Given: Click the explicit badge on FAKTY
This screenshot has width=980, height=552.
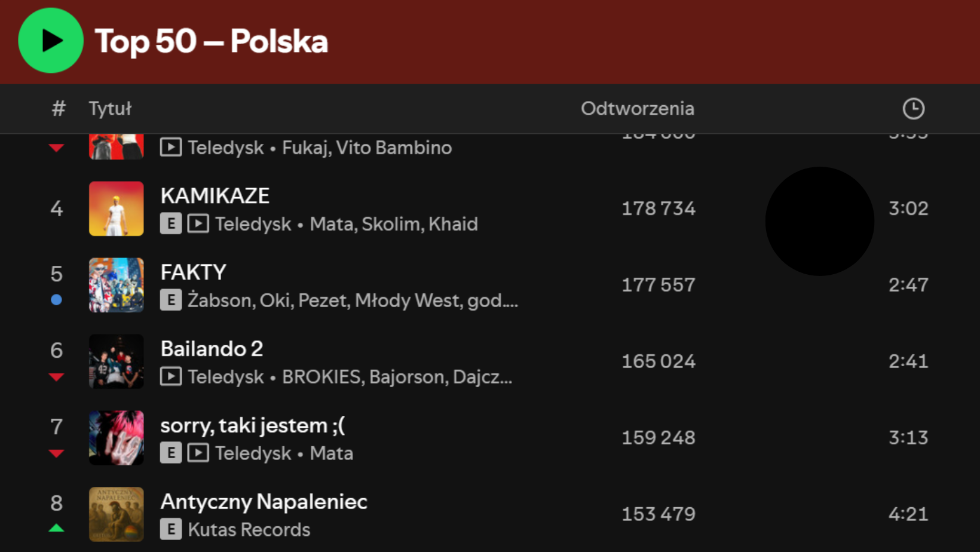Looking at the screenshot, I should (x=171, y=300).
